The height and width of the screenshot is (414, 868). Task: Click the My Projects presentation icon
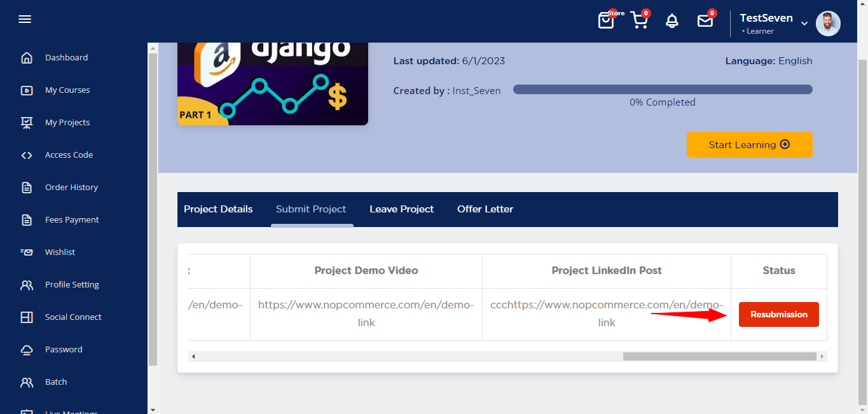[x=27, y=123]
